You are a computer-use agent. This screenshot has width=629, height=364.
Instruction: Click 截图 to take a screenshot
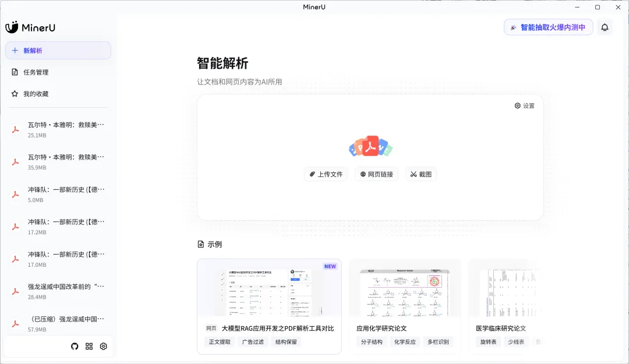(x=421, y=174)
